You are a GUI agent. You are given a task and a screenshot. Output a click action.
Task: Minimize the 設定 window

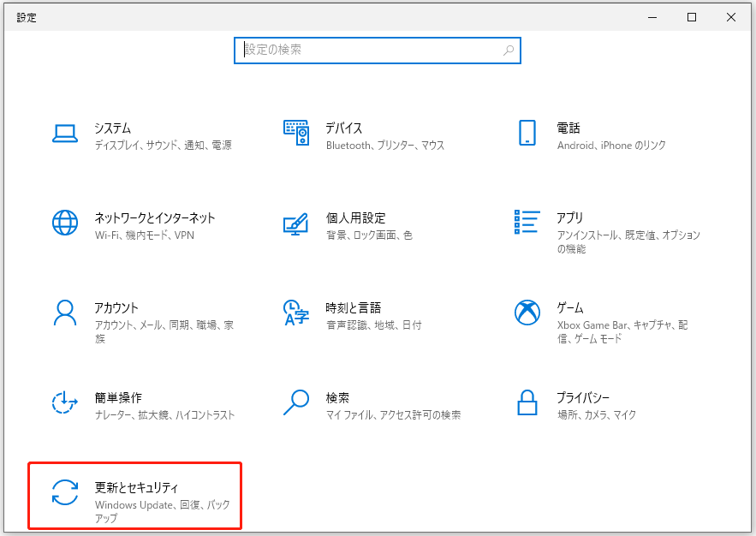[x=652, y=17]
